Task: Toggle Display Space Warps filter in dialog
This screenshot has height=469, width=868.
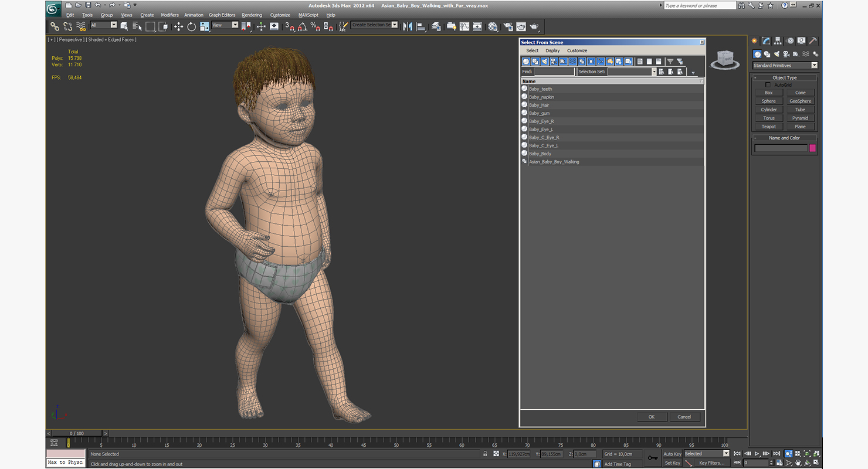Action: 573,62
